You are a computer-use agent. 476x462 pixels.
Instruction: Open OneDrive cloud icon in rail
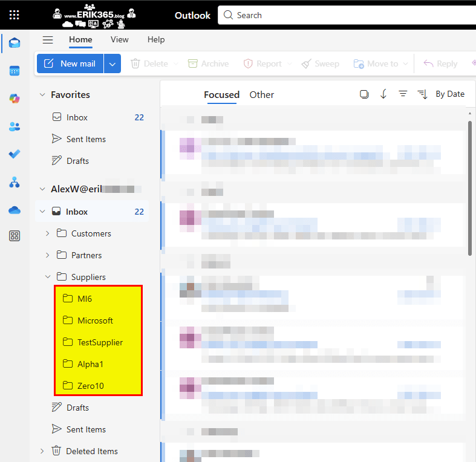pos(15,210)
